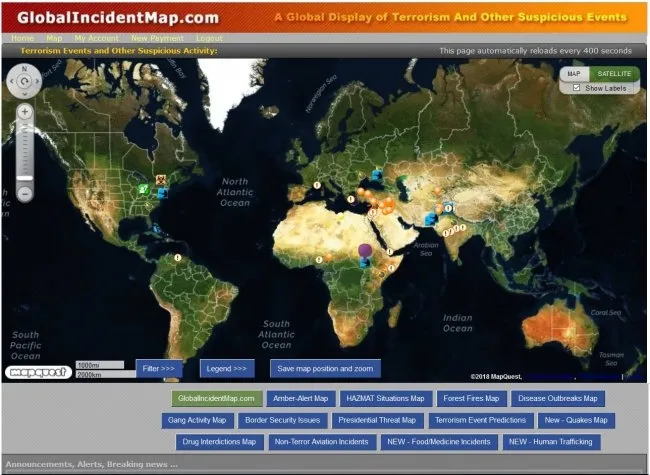
Task: Open the Home menu item
Action: click(x=22, y=38)
